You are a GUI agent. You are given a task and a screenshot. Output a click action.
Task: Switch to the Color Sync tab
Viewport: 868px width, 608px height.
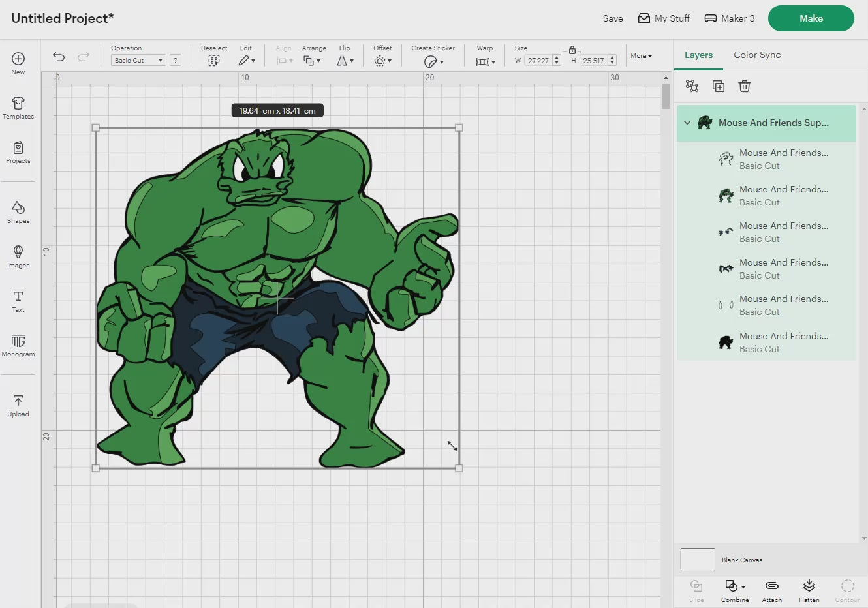(757, 55)
